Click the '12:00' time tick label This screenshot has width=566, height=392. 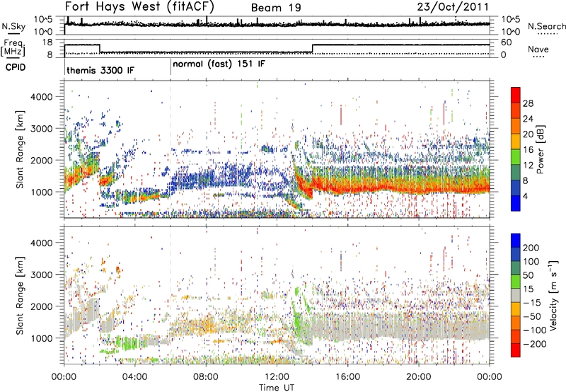pos(277,377)
